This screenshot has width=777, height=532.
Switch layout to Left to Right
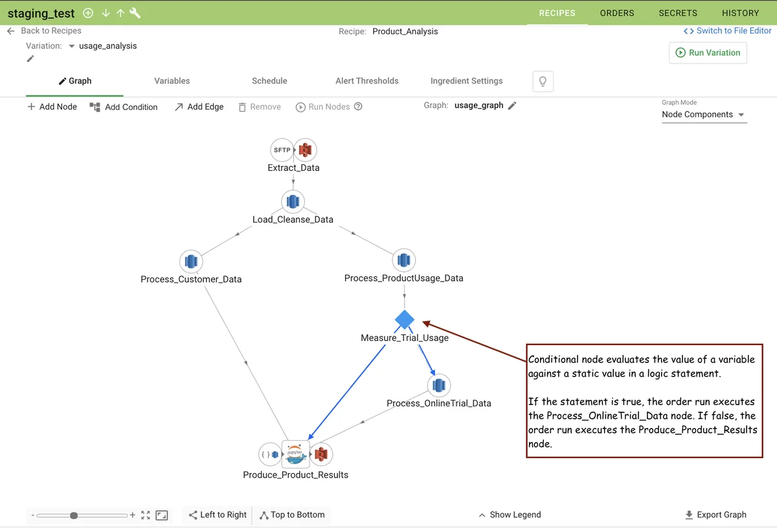coord(217,515)
